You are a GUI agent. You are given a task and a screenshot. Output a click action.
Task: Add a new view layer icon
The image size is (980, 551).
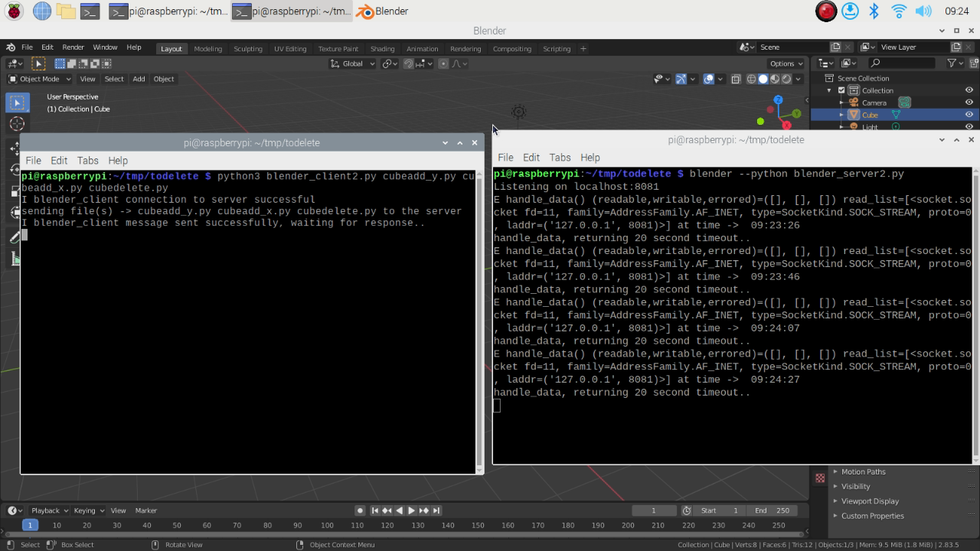coord(955,47)
